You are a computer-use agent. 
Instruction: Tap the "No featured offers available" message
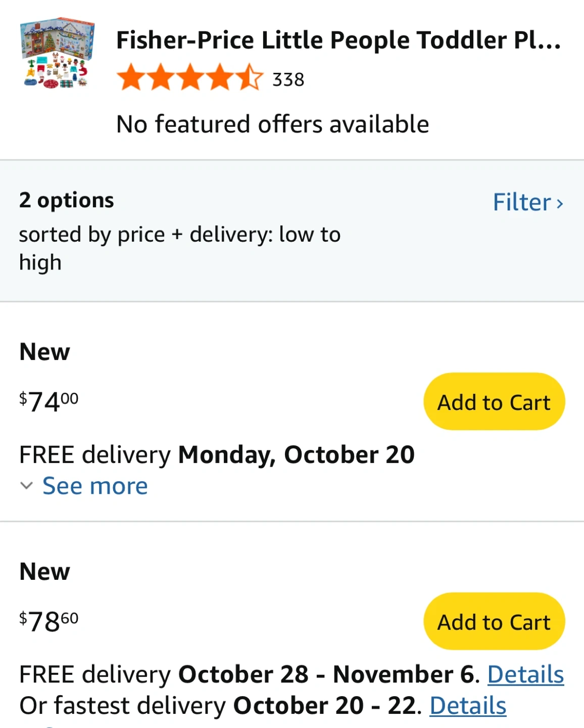272,124
